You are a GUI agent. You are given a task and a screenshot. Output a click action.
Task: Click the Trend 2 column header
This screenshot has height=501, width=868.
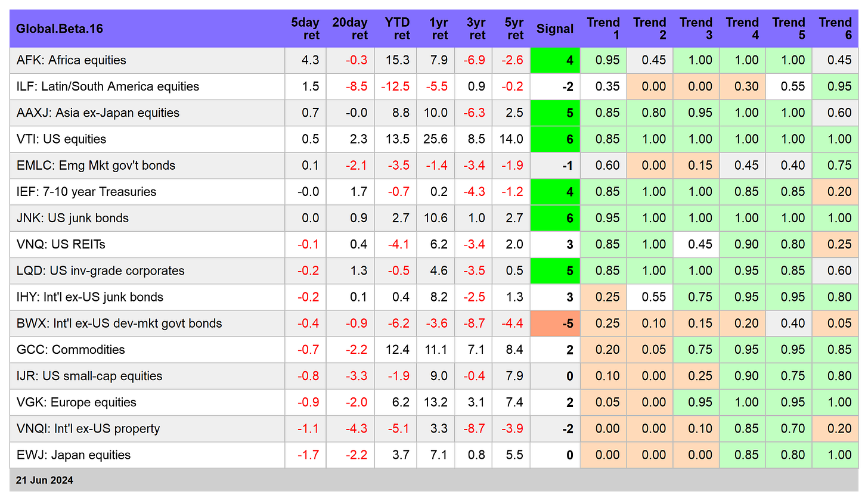(x=650, y=29)
